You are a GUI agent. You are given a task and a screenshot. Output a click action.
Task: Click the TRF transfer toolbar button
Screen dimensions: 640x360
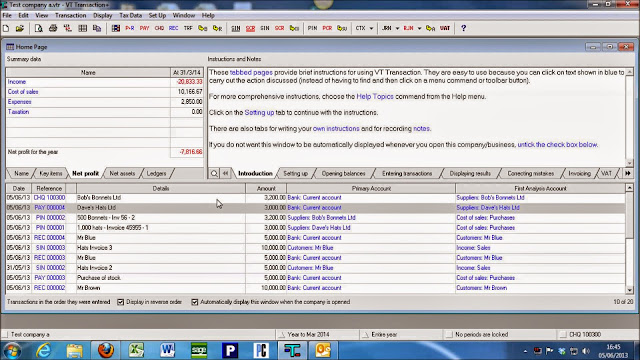(188, 28)
